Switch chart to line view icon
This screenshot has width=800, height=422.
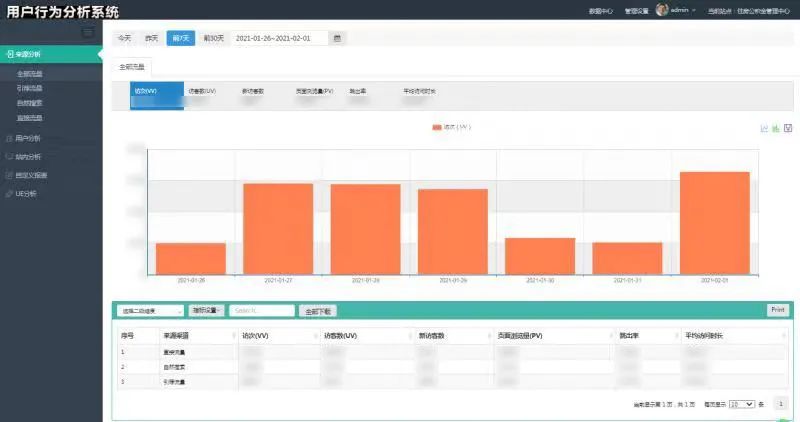point(764,128)
